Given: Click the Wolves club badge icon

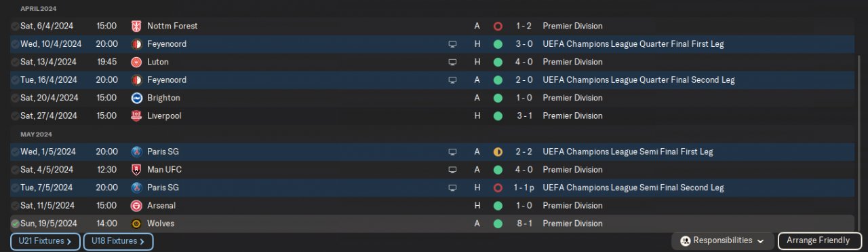Looking at the screenshot, I should click(x=136, y=223).
